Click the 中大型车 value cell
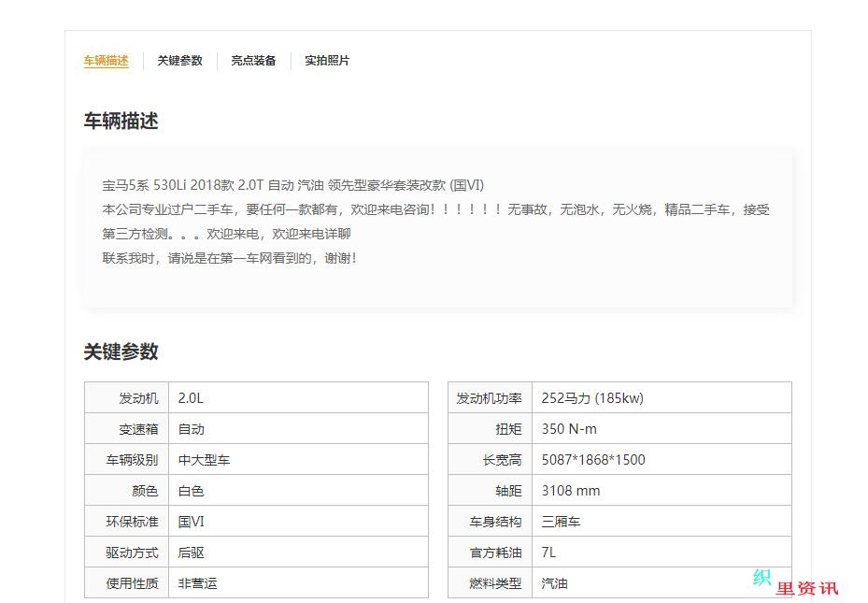This screenshot has width=868, height=603. [x=298, y=460]
